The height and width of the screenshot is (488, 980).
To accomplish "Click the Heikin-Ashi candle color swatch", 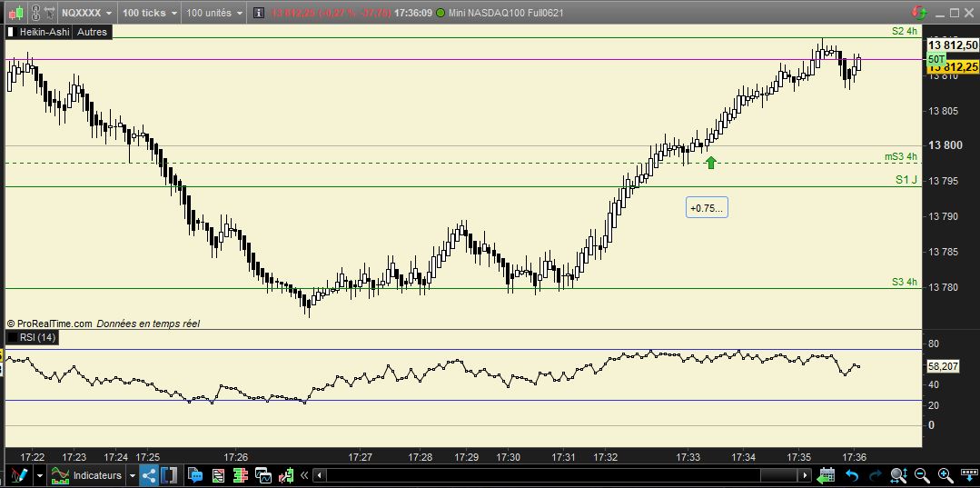I will (11, 32).
